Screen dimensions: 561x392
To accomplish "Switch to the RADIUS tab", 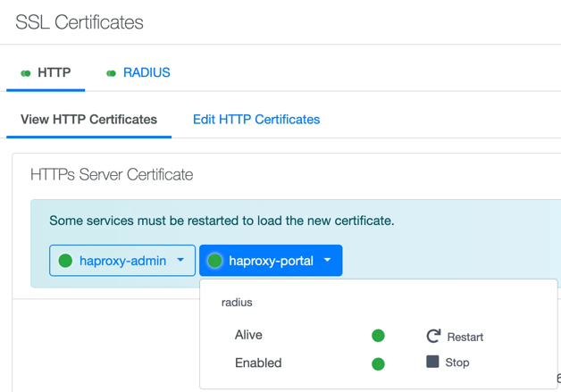I will click(x=147, y=73).
